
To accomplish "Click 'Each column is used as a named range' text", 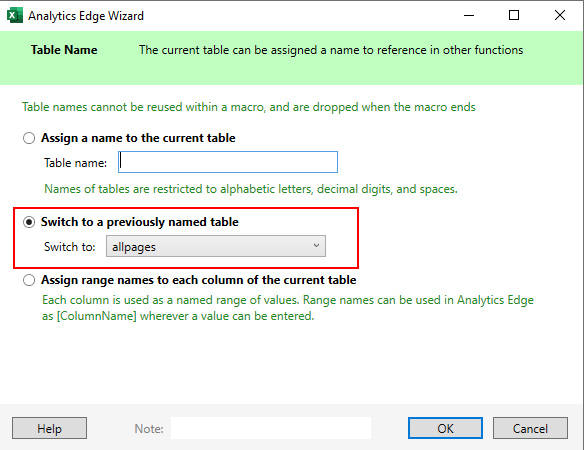I will (288, 308).
